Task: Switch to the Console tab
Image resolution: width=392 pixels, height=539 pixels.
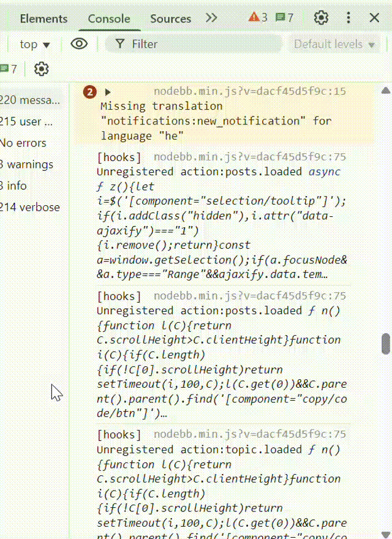Action: tap(109, 18)
